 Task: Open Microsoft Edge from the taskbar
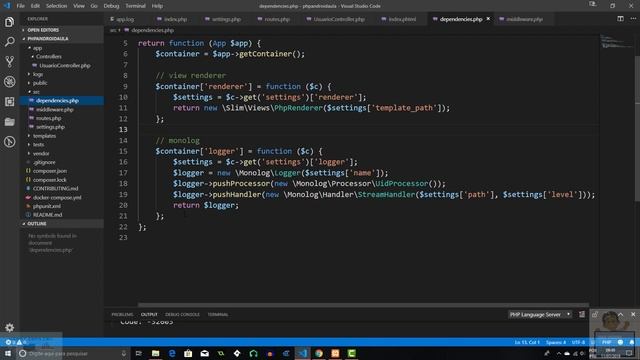(172, 353)
